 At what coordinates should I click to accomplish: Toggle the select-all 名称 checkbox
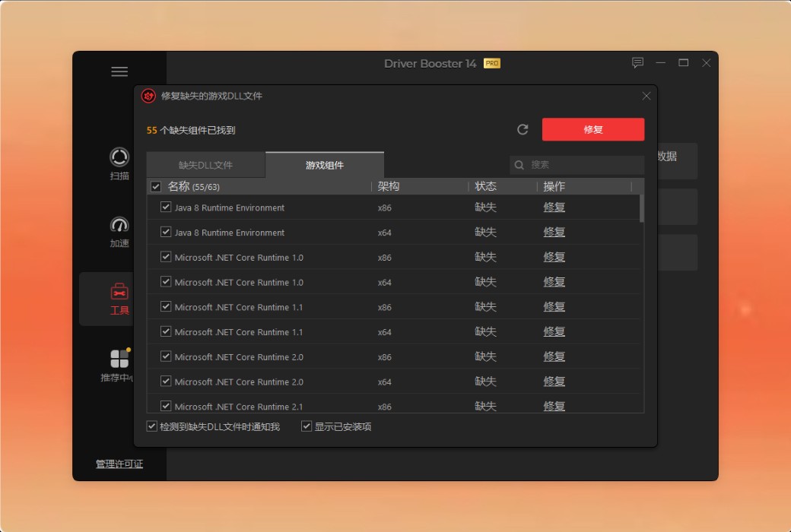click(x=156, y=186)
